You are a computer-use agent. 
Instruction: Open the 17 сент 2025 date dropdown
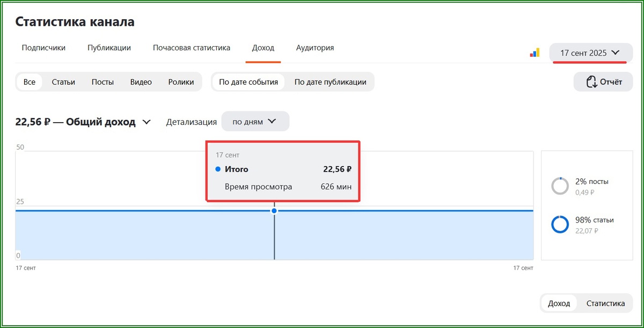(x=591, y=53)
